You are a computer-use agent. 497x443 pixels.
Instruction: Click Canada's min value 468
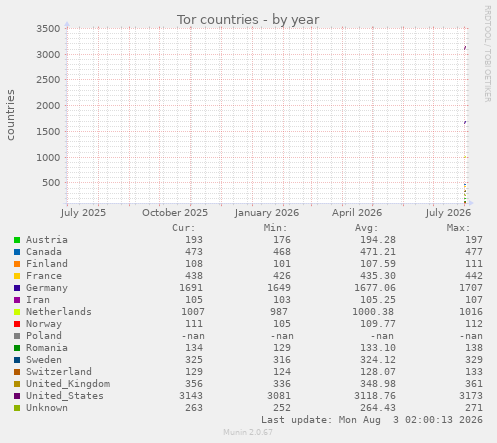(282, 252)
